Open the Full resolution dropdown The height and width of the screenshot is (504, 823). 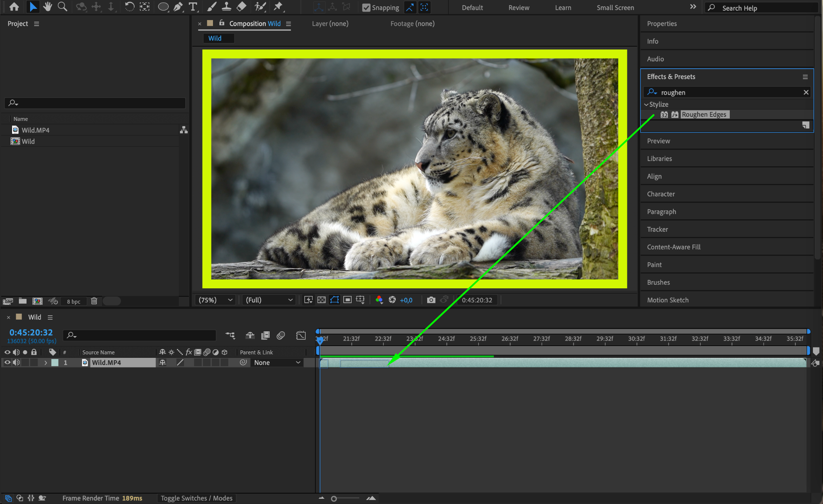(269, 300)
